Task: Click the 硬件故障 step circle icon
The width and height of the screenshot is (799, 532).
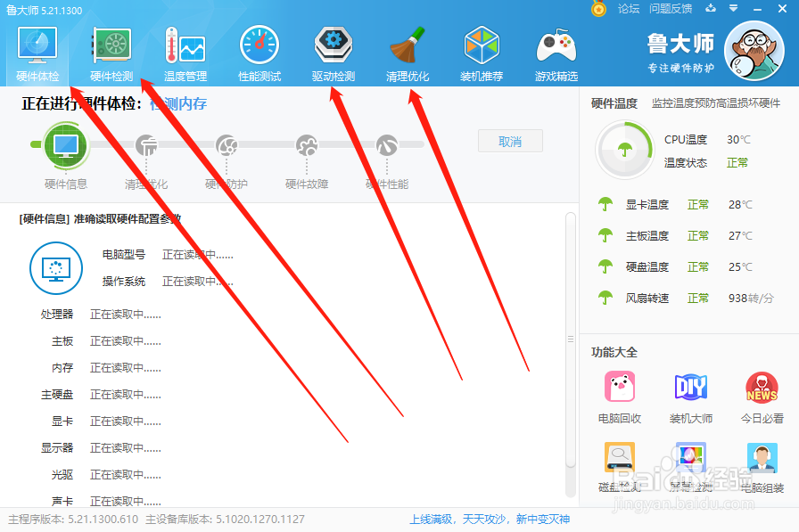Action: point(307,145)
